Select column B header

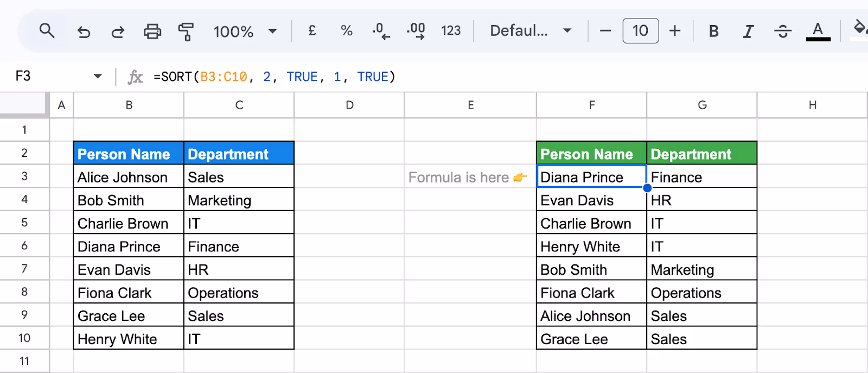tap(129, 105)
